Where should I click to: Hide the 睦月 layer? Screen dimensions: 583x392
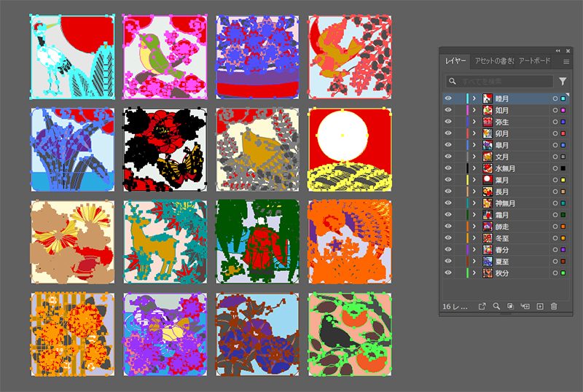coord(448,98)
